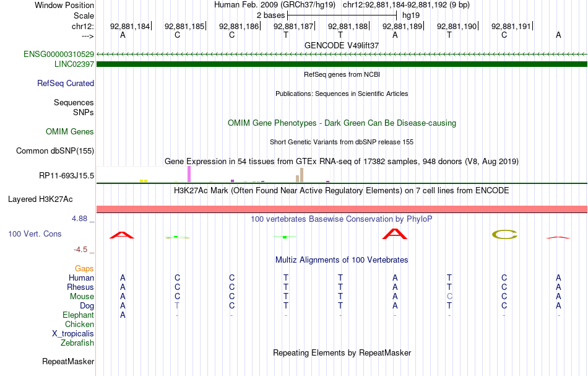Click the light T in Dog row
Image resolution: width=588 pixels, height=376 pixels.
click(x=177, y=305)
